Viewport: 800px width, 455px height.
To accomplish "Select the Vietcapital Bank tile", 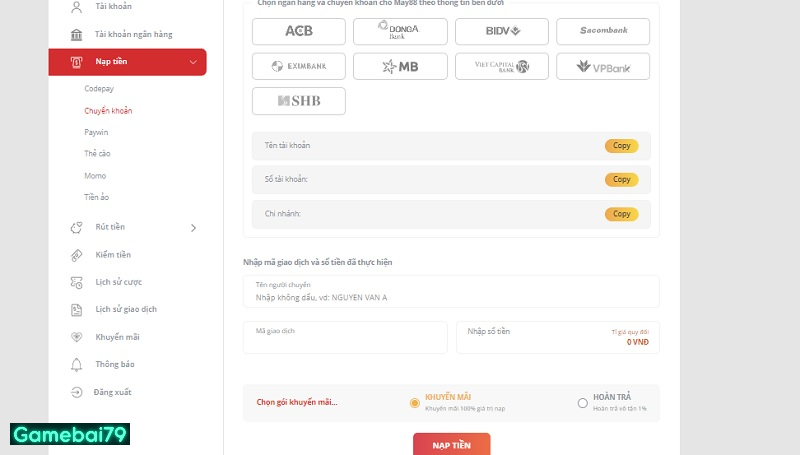I will tap(501, 66).
